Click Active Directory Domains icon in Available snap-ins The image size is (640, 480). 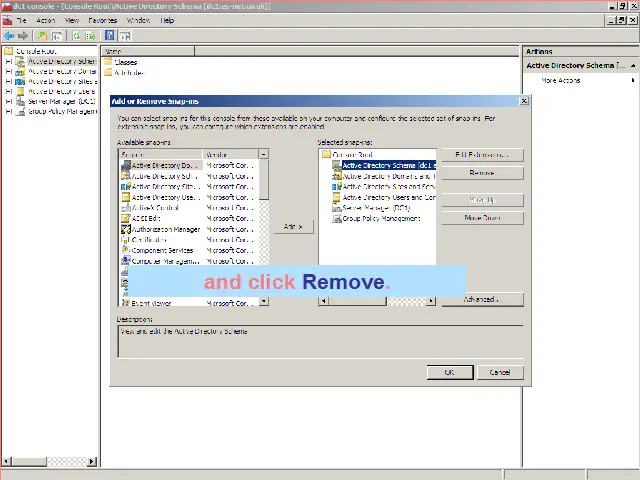[126, 165]
